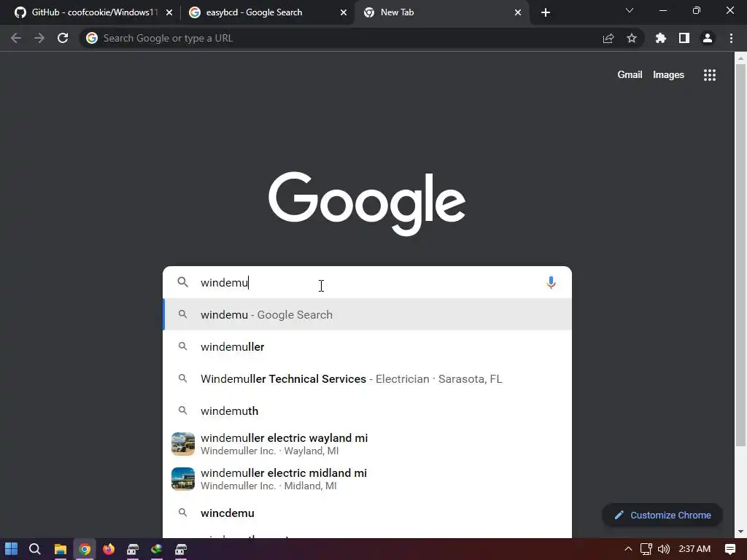The width and height of the screenshot is (747, 560).
Task: Close the New Tab tab
Action: [x=518, y=12]
